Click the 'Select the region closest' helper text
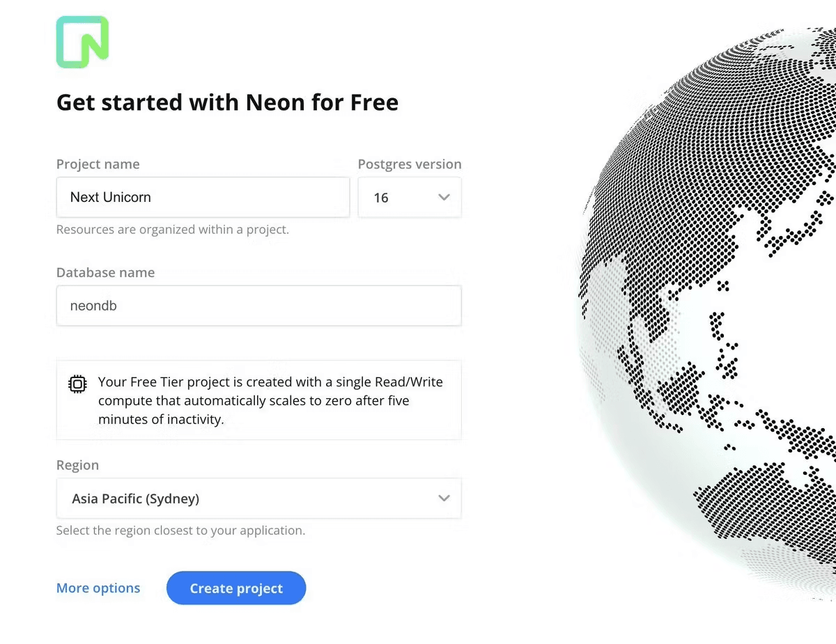 pyautogui.click(x=180, y=530)
